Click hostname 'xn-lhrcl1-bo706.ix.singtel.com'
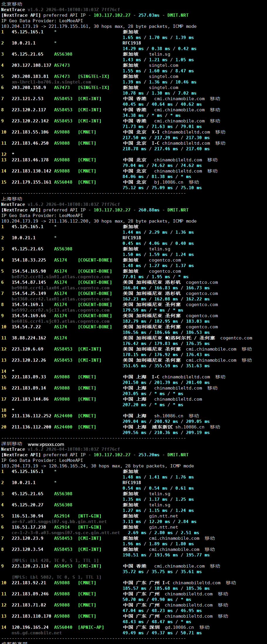The height and width of the screenshot is (644, 267). pyautogui.click(x=51, y=82)
